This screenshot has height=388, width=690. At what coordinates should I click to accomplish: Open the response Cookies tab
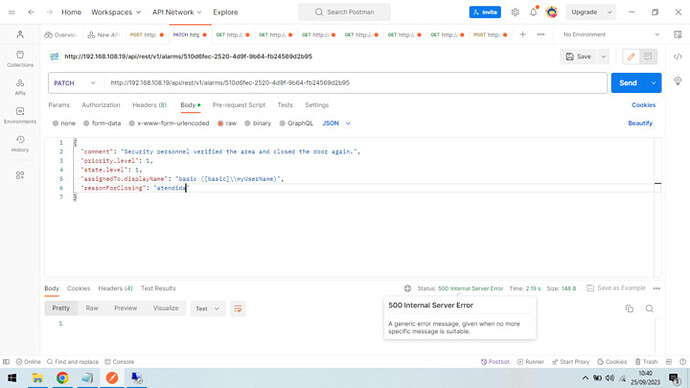click(x=78, y=289)
